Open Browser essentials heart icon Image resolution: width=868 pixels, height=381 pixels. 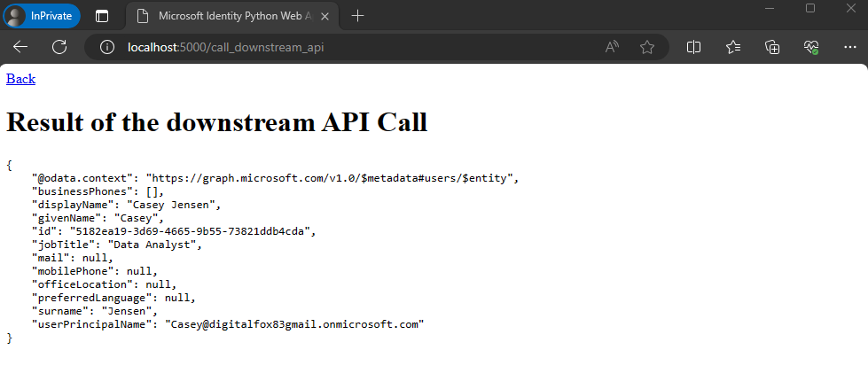[x=811, y=47]
